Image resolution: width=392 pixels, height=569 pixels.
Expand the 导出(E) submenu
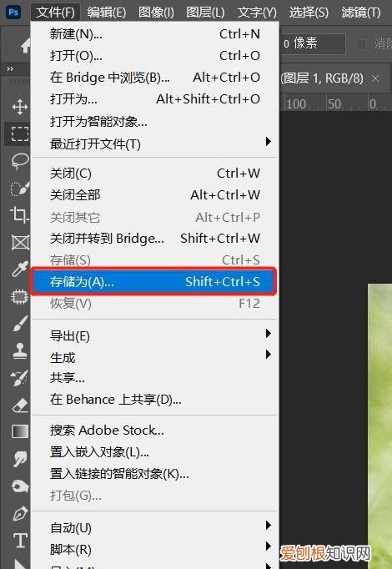coord(155,335)
